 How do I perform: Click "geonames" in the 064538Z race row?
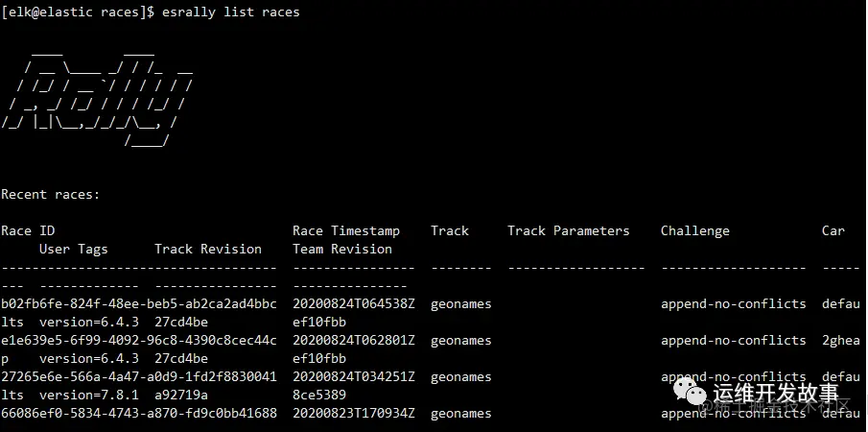461,304
